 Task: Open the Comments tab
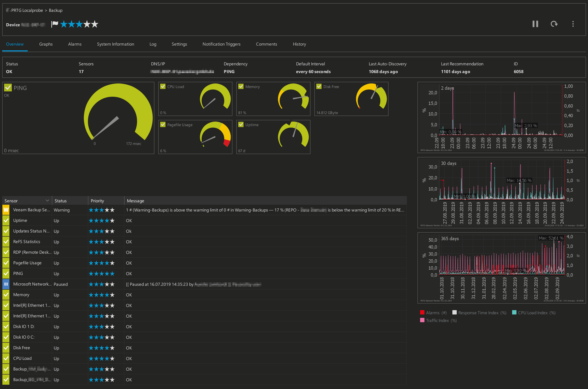[x=266, y=44]
